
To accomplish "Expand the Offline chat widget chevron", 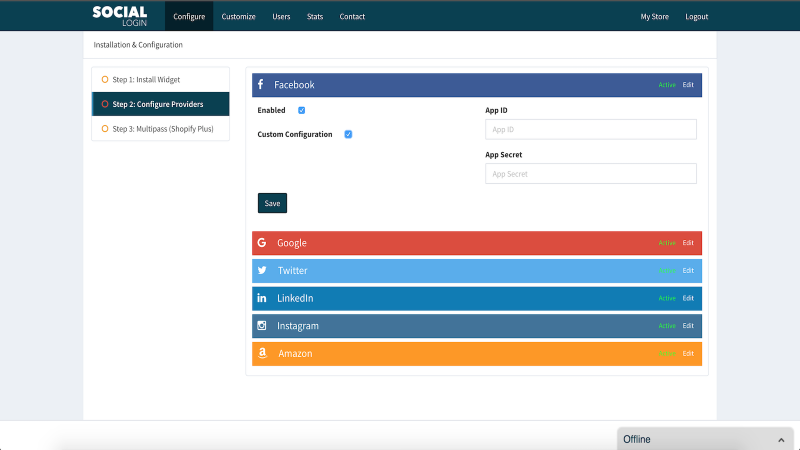I will [781, 440].
